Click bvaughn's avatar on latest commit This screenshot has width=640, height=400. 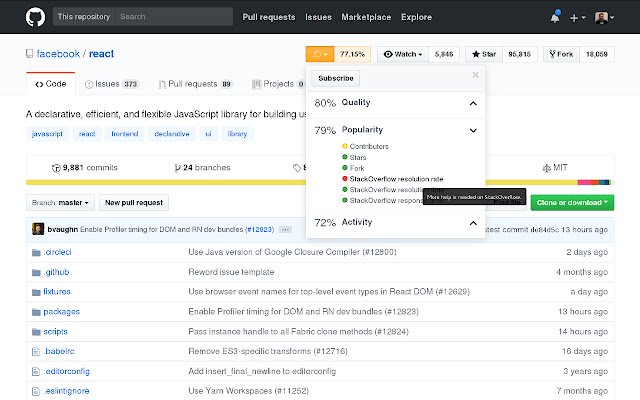[38, 229]
